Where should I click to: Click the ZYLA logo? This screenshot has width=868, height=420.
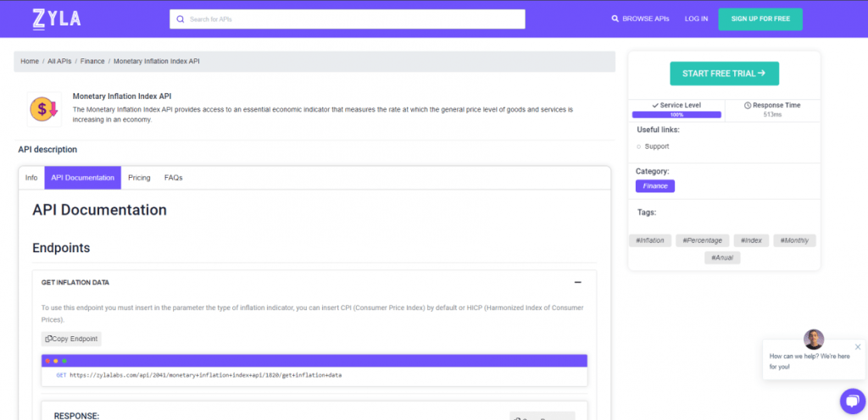[57, 19]
